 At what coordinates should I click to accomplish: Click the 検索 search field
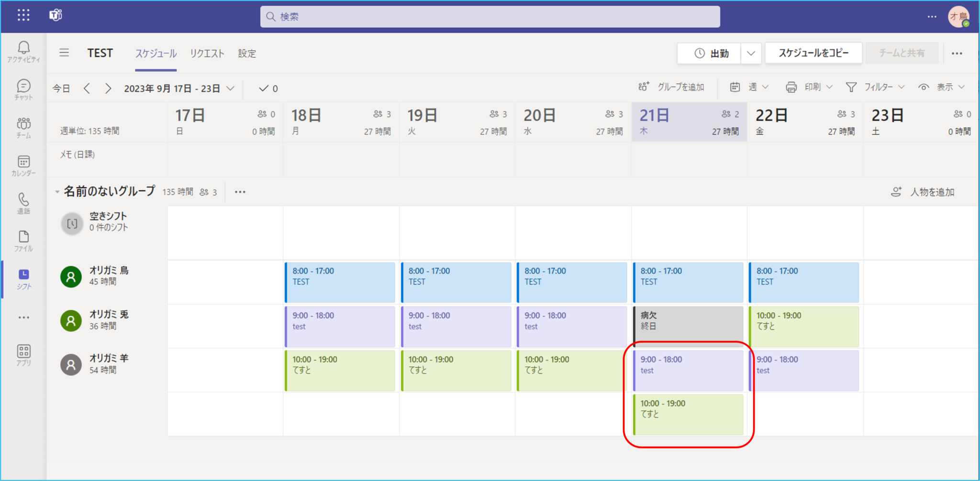[x=490, y=17]
